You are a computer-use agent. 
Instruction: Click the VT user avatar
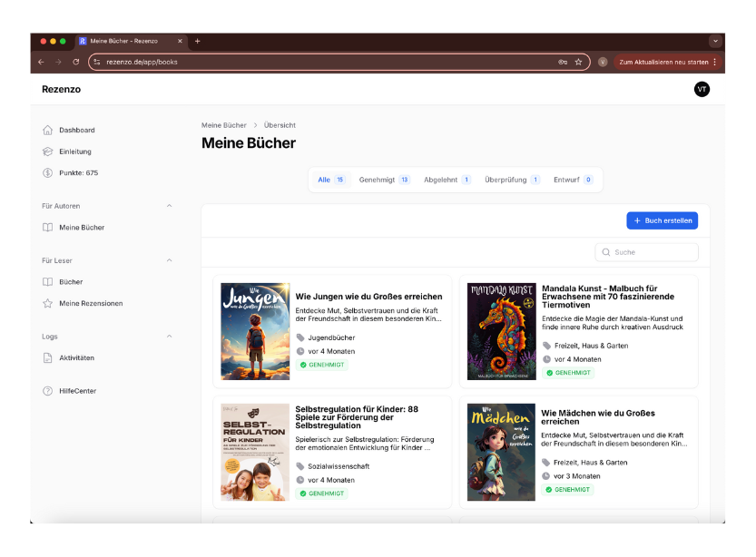point(702,89)
